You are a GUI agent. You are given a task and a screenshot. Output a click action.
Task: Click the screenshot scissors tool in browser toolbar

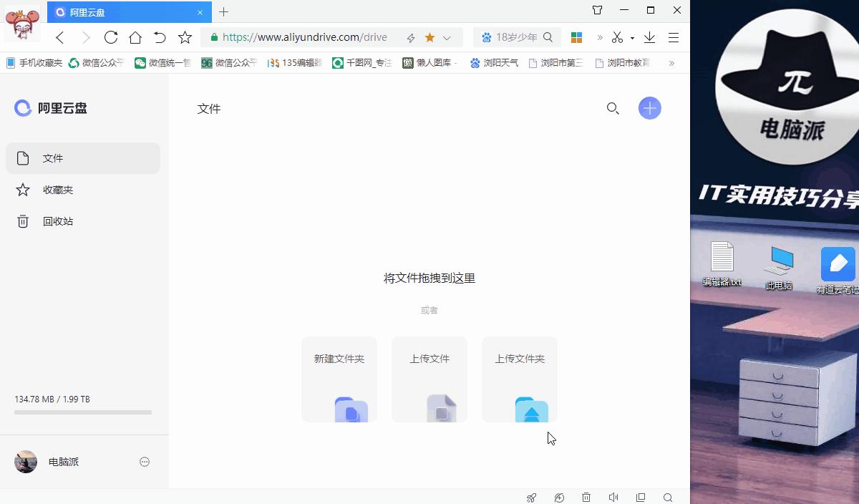point(616,37)
